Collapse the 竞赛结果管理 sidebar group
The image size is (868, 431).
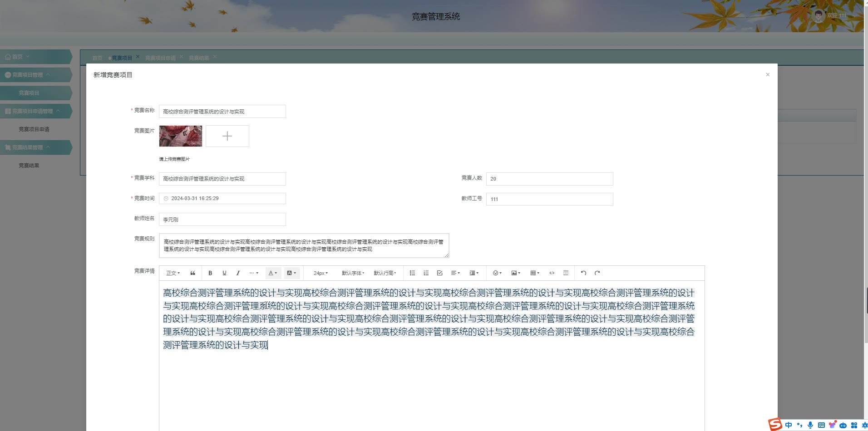pos(35,147)
